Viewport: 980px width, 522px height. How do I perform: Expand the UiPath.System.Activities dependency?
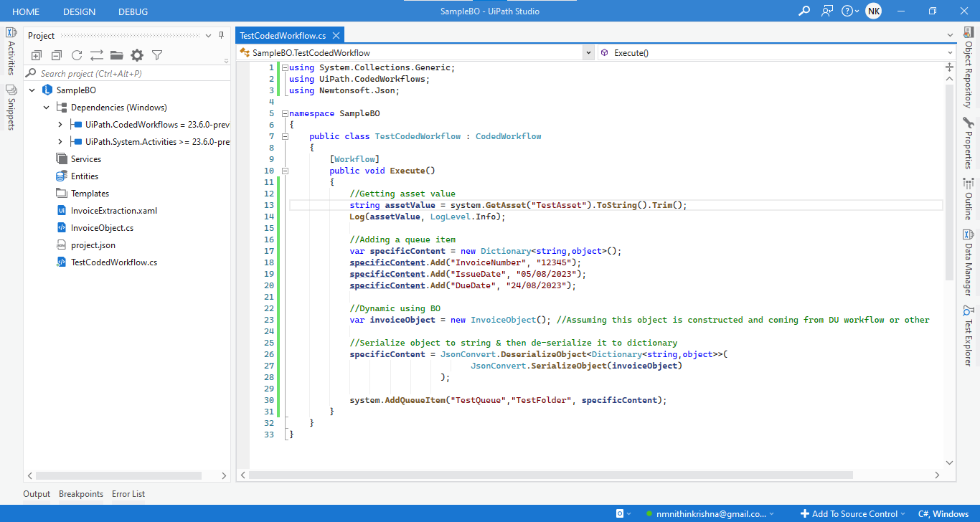pos(60,142)
